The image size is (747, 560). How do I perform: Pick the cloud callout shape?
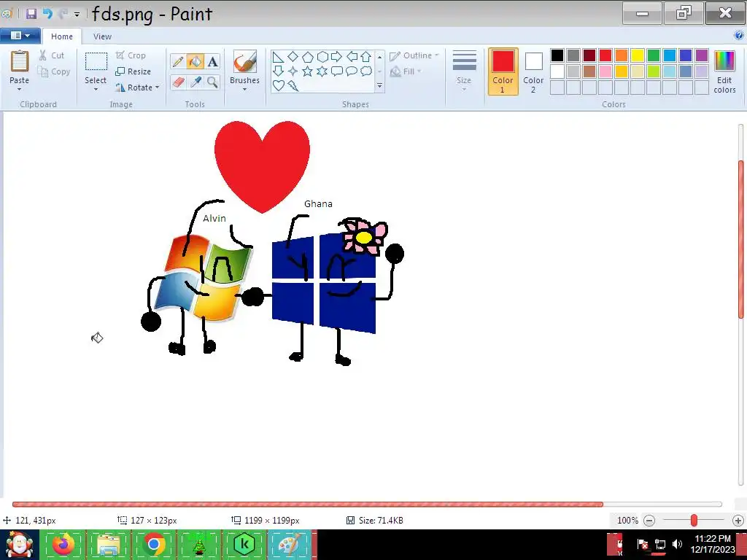366,71
